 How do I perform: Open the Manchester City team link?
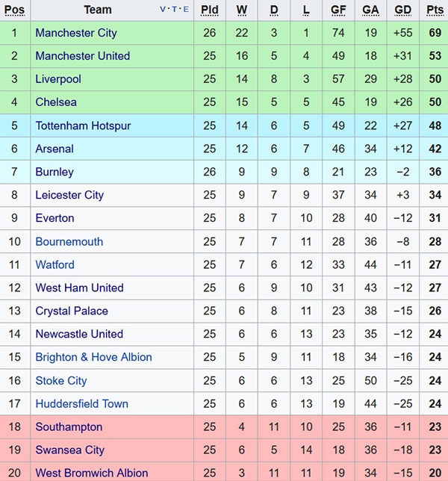pyautogui.click(x=76, y=33)
